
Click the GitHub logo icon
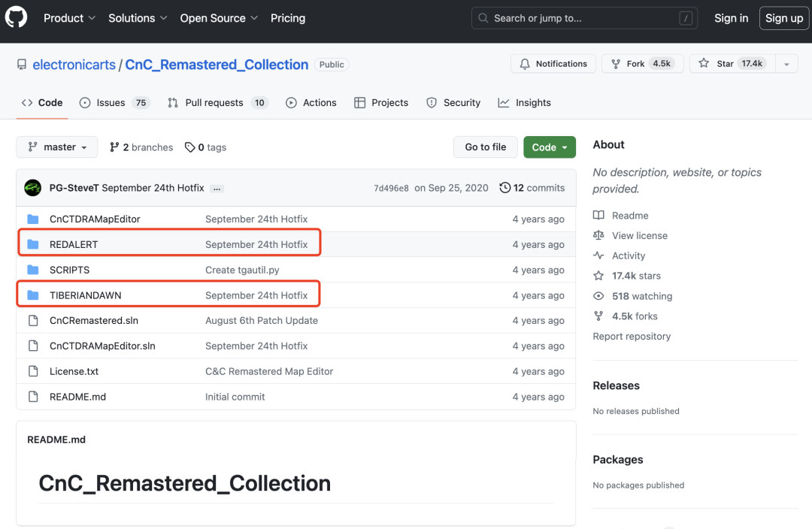16,17
